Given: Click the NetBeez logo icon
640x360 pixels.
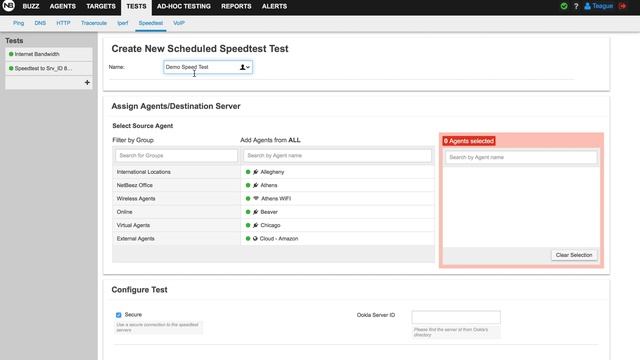Looking at the screenshot, I should point(9,6).
